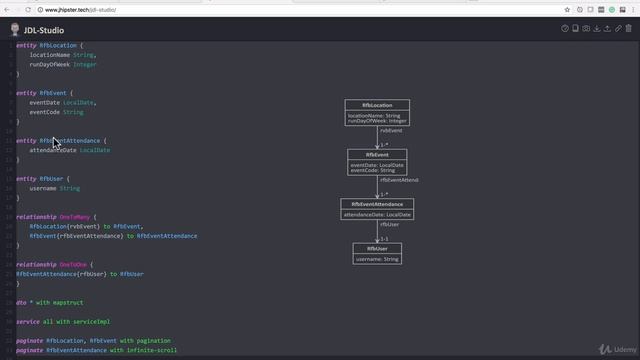
Task: Click the JDL-Studio hipster logo
Action: click(x=15, y=29)
